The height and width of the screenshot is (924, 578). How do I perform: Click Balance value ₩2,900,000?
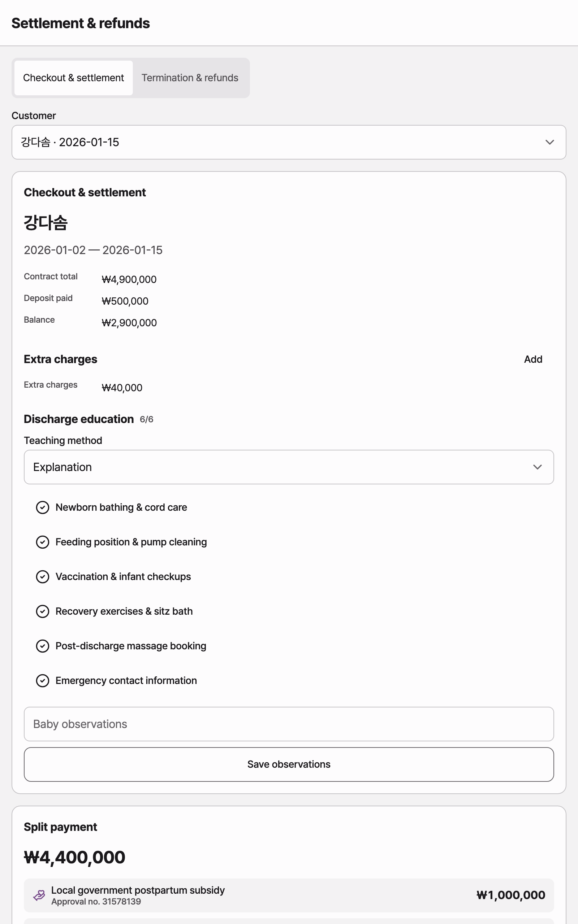129,323
